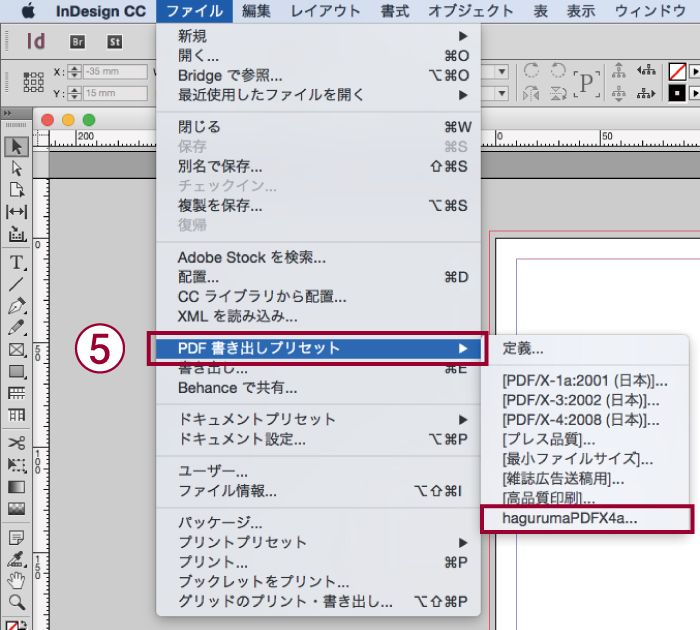Select hagurumaPDFX4a... preset
Viewport: 700px width, 630px height.
[586, 518]
